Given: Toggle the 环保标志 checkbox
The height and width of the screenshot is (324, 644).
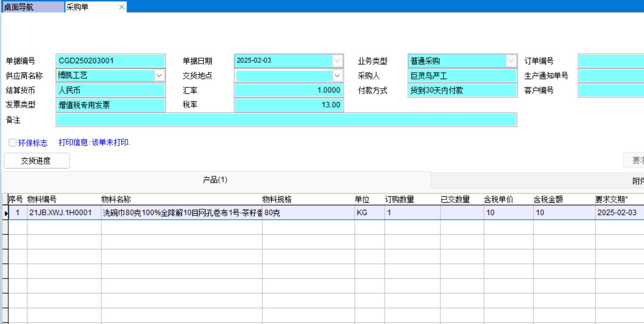Looking at the screenshot, I should tap(13, 142).
